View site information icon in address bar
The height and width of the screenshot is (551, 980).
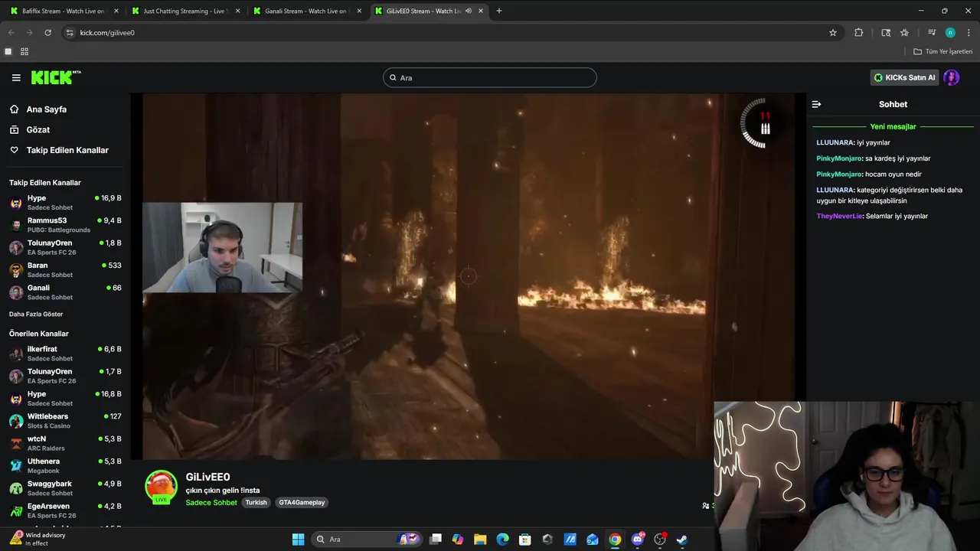click(x=70, y=33)
